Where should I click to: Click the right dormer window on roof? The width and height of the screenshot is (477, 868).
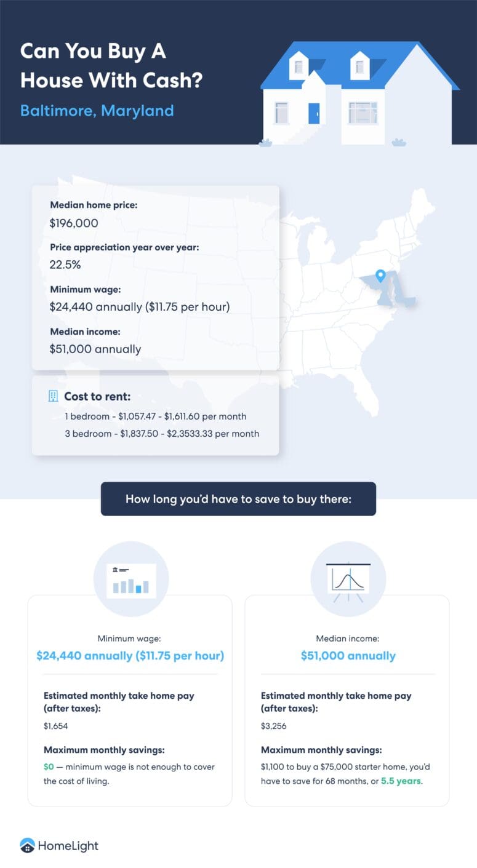(x=359, y=66)
